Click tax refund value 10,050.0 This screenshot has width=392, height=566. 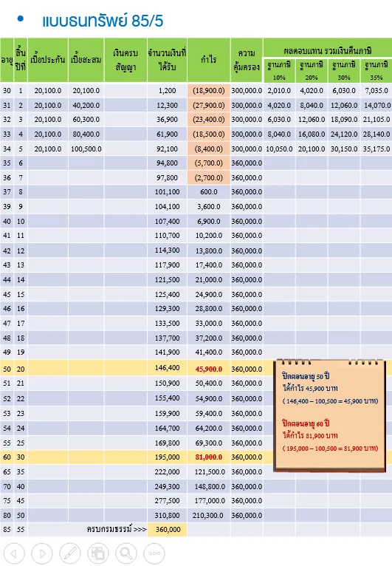(x=279, y=149)
